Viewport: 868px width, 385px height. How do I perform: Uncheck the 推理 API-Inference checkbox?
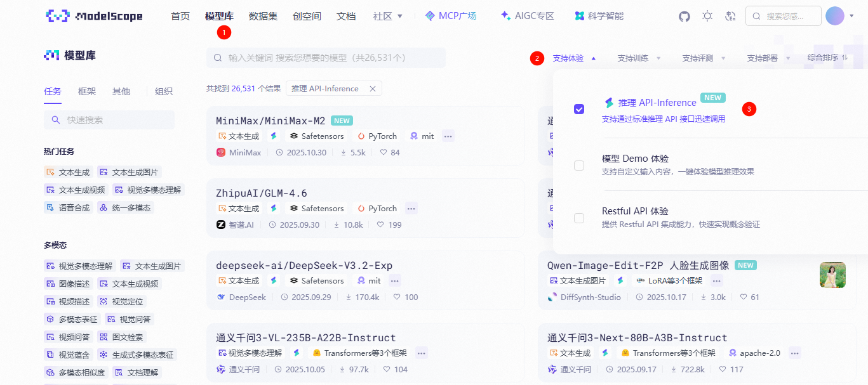coord(579,109)
